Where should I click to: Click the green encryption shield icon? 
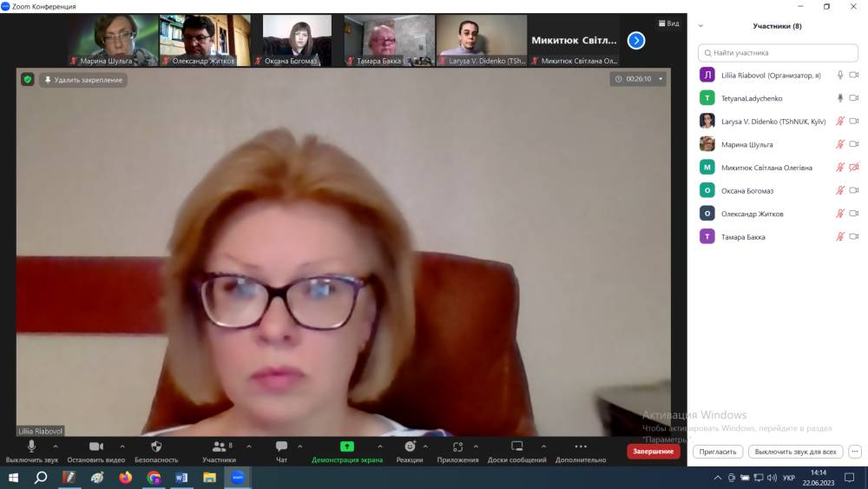(28, 79)
